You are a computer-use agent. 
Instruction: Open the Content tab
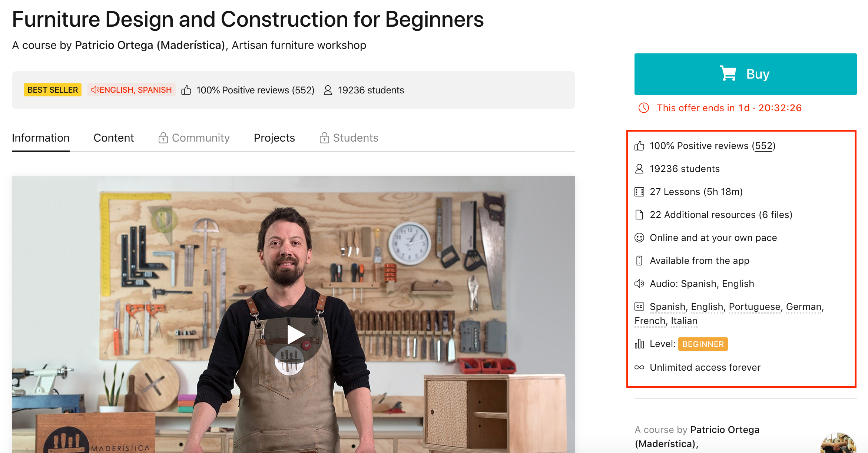click(x=113, y=138)
